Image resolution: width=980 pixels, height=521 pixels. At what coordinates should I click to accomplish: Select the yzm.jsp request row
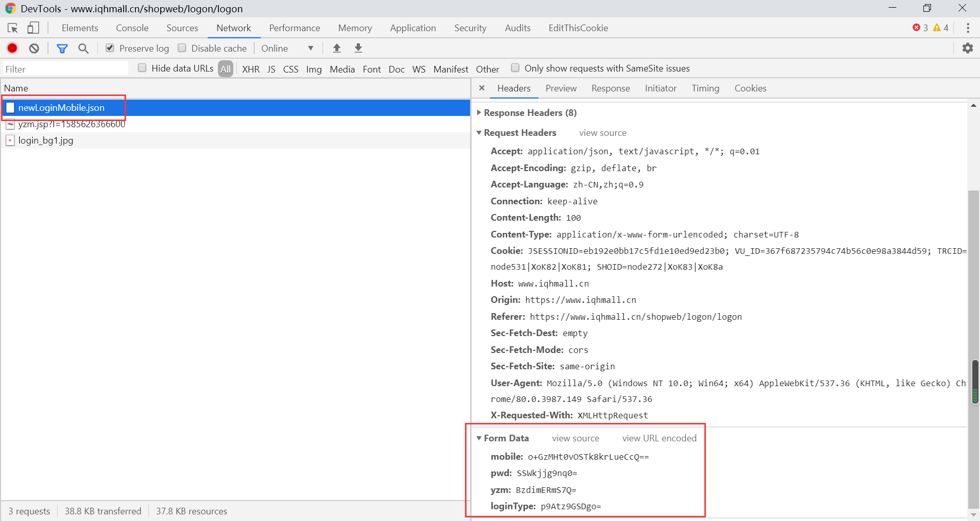pyautogui.click(x=235, y=124)
